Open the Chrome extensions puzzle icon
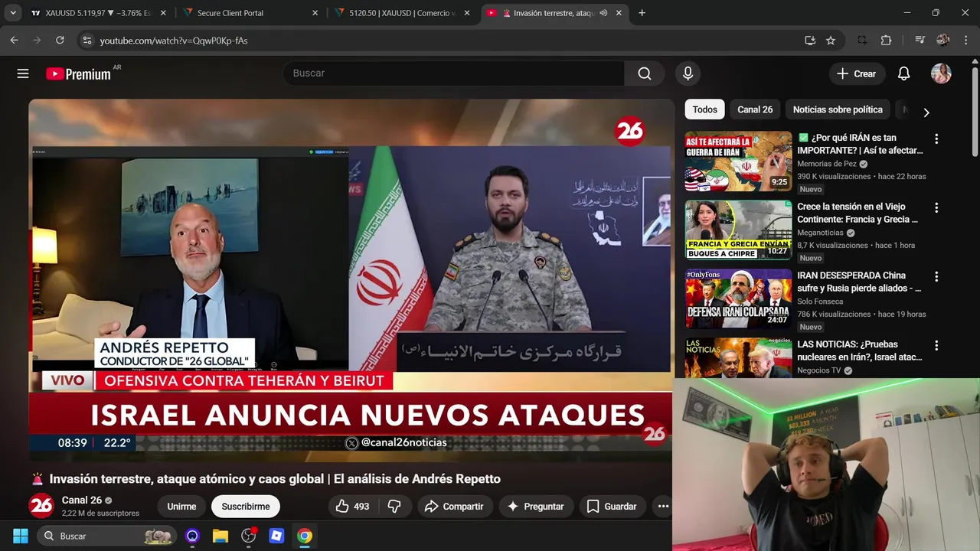The height and width of the screenshot is (551, 980). tap(887, 41)
